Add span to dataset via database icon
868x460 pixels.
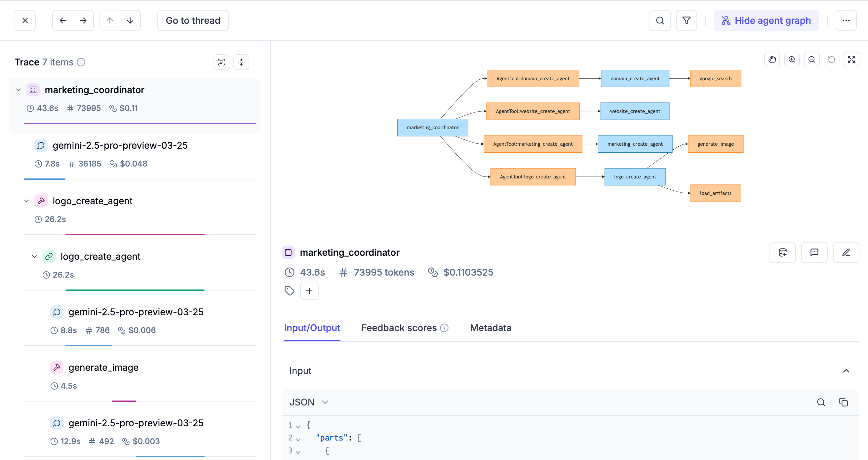click(783, 252)
